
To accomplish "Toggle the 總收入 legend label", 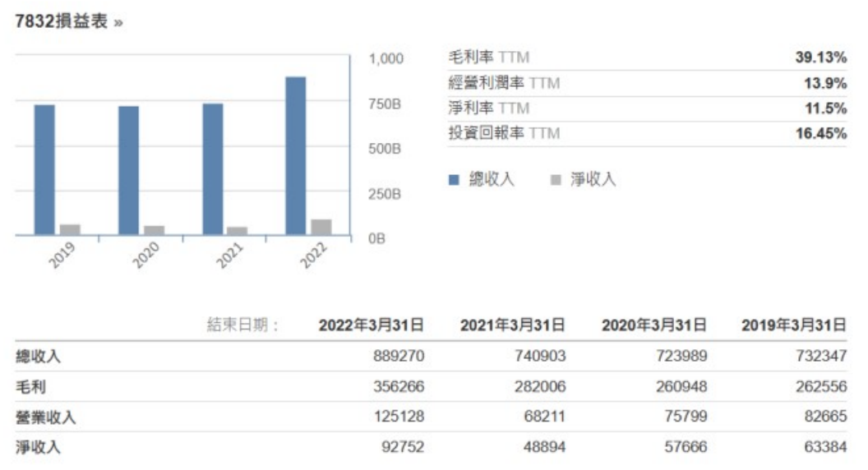I will click(x=491, y=180).
